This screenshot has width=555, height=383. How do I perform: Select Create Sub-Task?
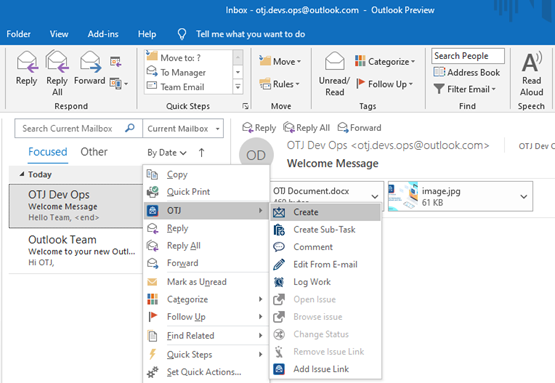click(326, 229)
